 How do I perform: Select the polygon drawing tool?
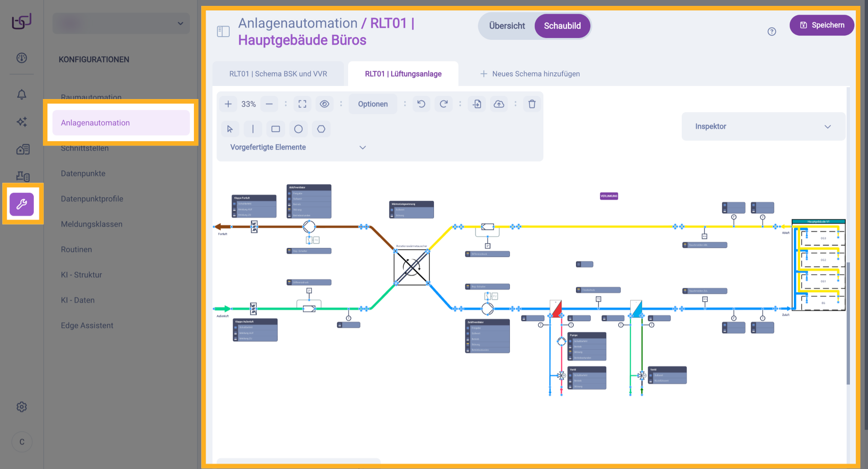pos(321,128)
